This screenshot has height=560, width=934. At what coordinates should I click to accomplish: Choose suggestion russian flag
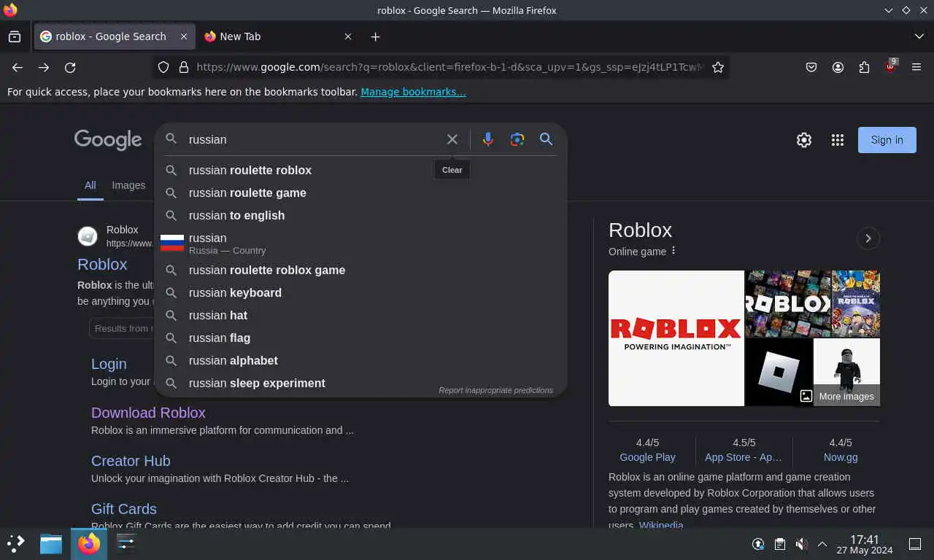360,338
